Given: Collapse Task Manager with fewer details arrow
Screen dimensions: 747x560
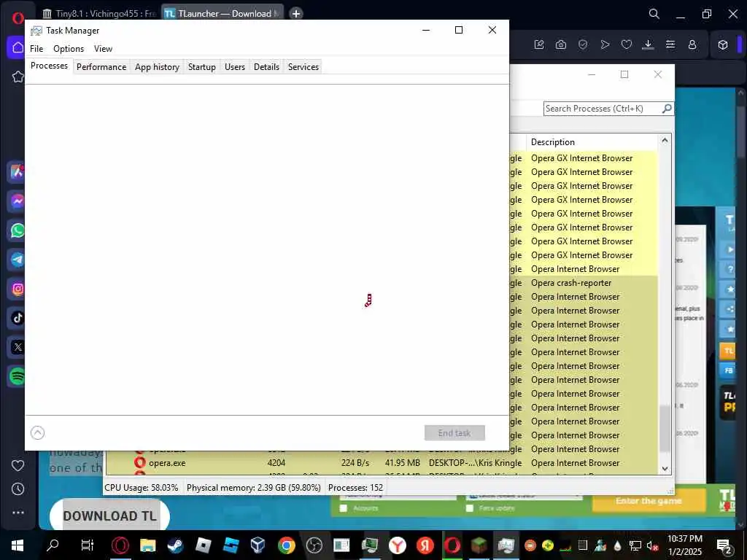Looking at the screenshot, I should 38,432.
